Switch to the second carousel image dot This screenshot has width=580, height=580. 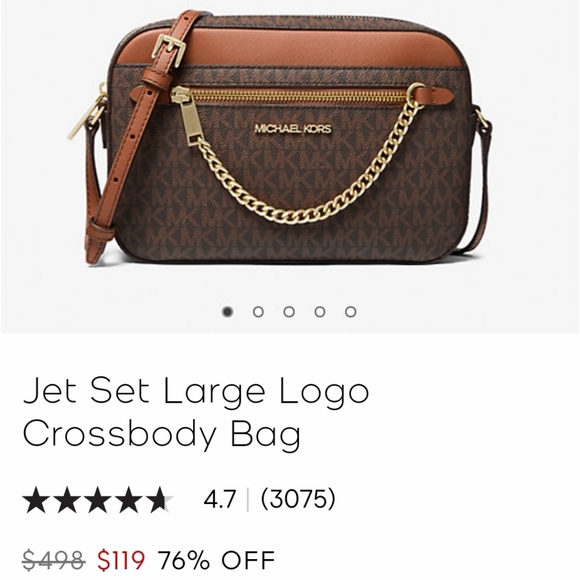(258, 312)
